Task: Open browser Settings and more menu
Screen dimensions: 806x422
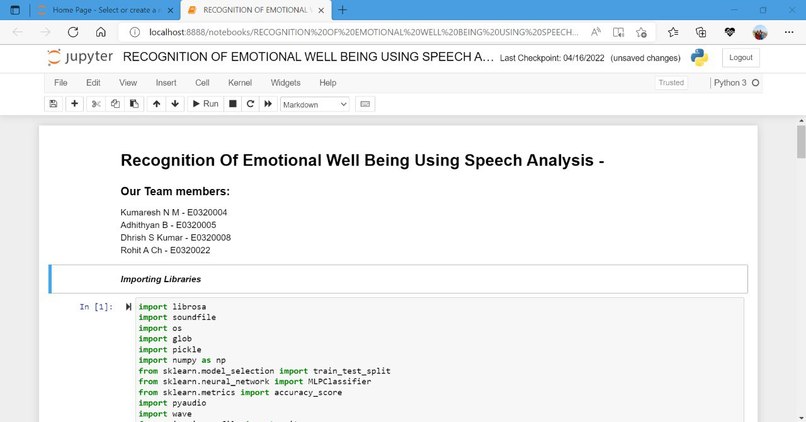Action: 789,32
